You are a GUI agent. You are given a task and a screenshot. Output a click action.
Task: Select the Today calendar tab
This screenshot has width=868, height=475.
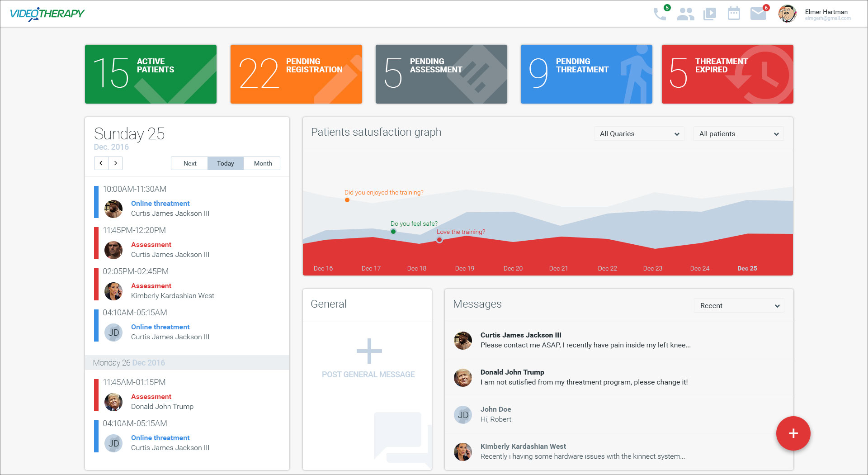point(225,163)
